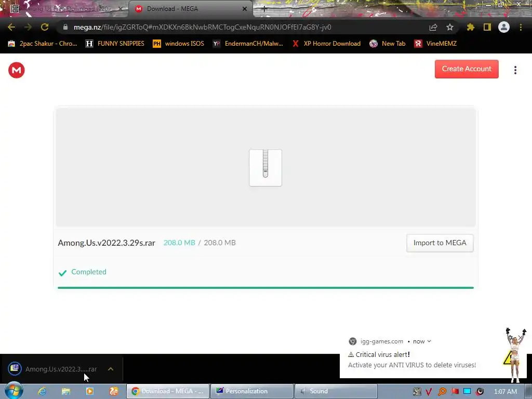532x399 pixels.
Task: Click the Download - MEGA taskbar button
Action: [x=168, y=391]
